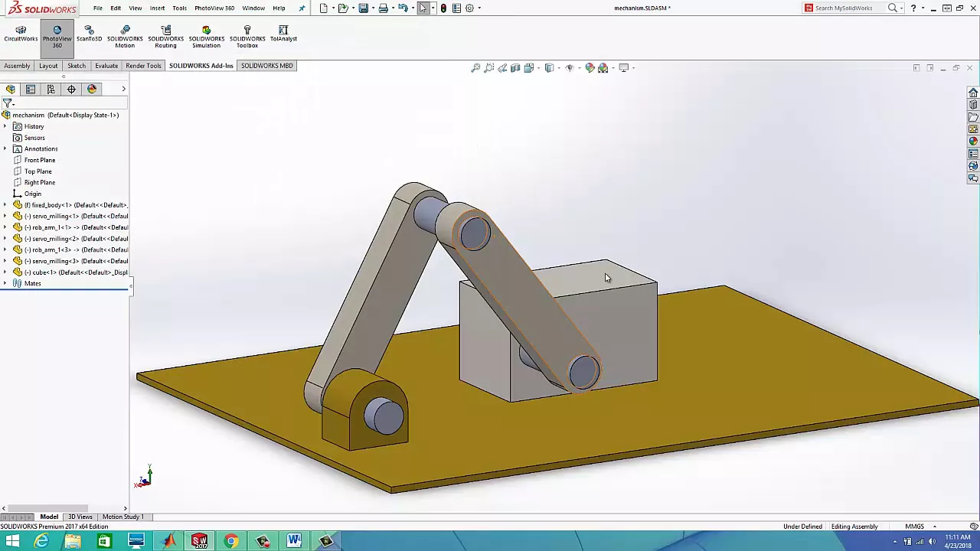Switch to the SOLIDWORKS MBD tab
The width and height of the screenshot is (980, 551).
(266, 66)
